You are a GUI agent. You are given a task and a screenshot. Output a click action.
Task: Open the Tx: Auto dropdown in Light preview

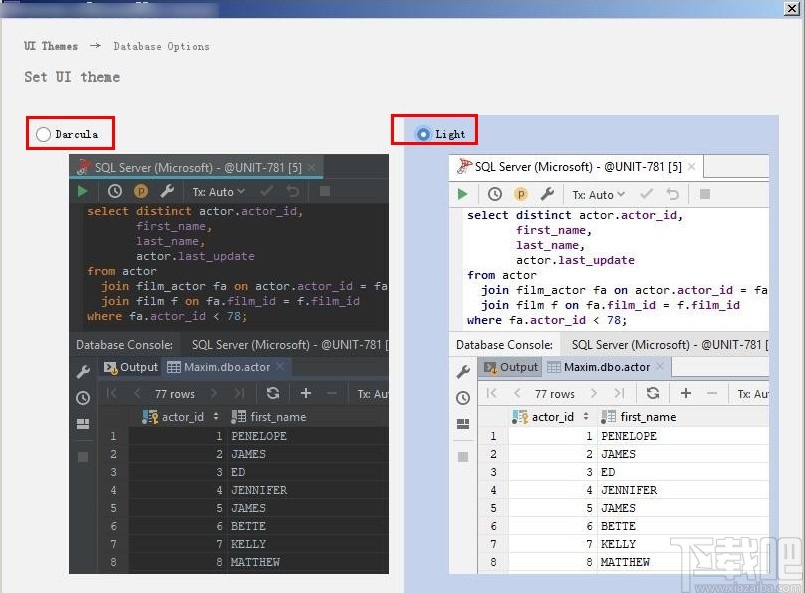click(x=599, y=195)
